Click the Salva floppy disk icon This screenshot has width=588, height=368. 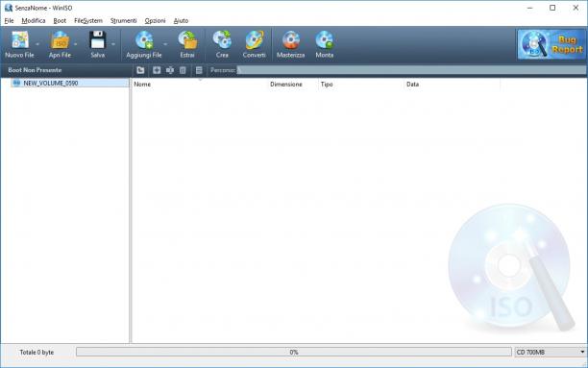(97, 40)
